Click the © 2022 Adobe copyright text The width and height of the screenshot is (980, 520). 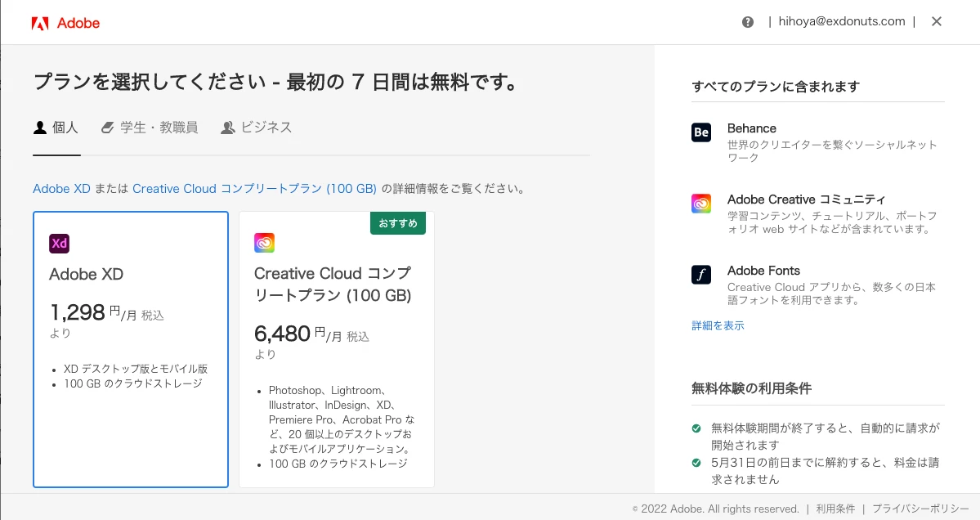coord(716,509)
